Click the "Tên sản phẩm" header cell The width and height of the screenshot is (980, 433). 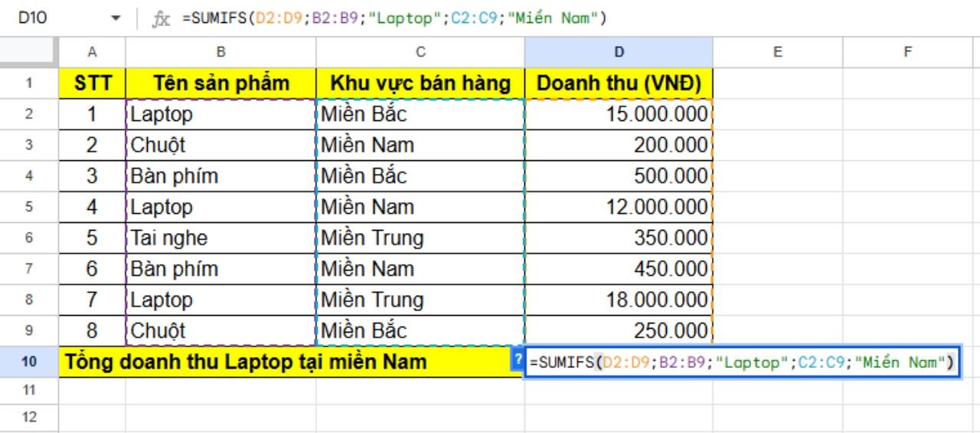coord(220,84)
